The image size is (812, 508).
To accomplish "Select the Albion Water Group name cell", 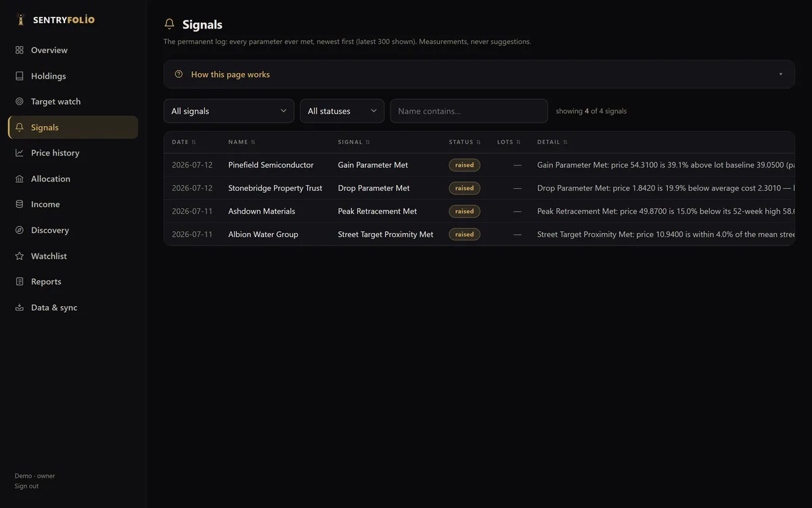I will (x=263, y=234).
